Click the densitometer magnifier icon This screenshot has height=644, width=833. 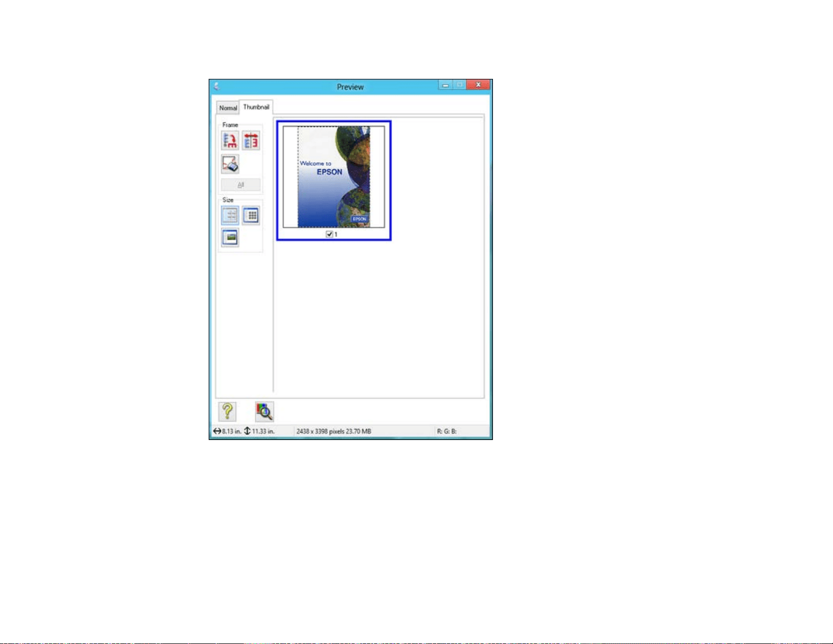tap(264, 412)
